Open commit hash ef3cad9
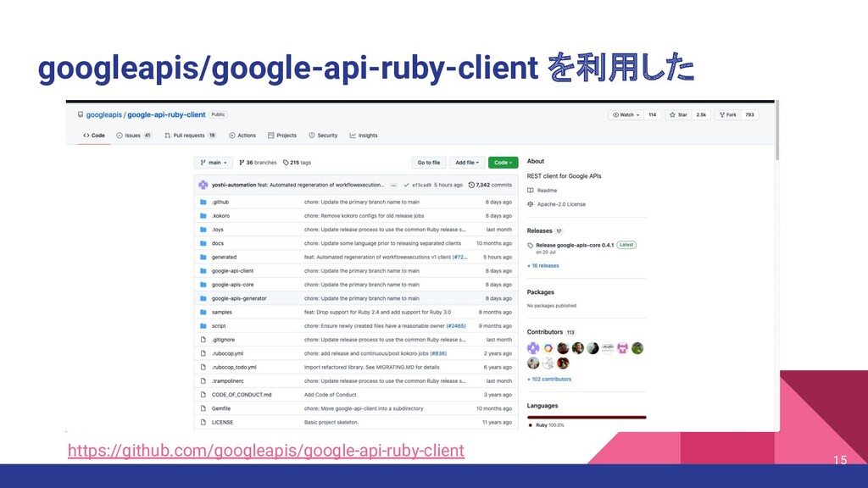Image resolution: width=868 pixels, height=488 pixels. coord(421,186)
